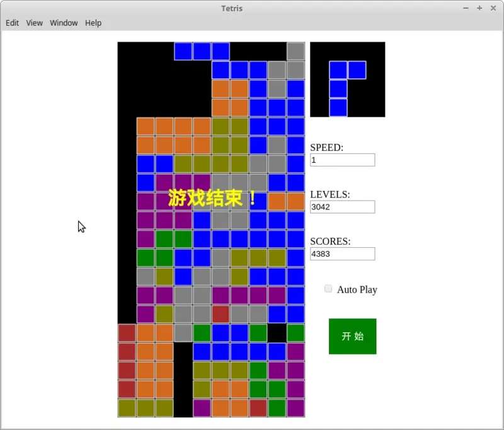Screen dimensions: 504x430
Task: Click the SPEED: label
Action: coord(326,148)
